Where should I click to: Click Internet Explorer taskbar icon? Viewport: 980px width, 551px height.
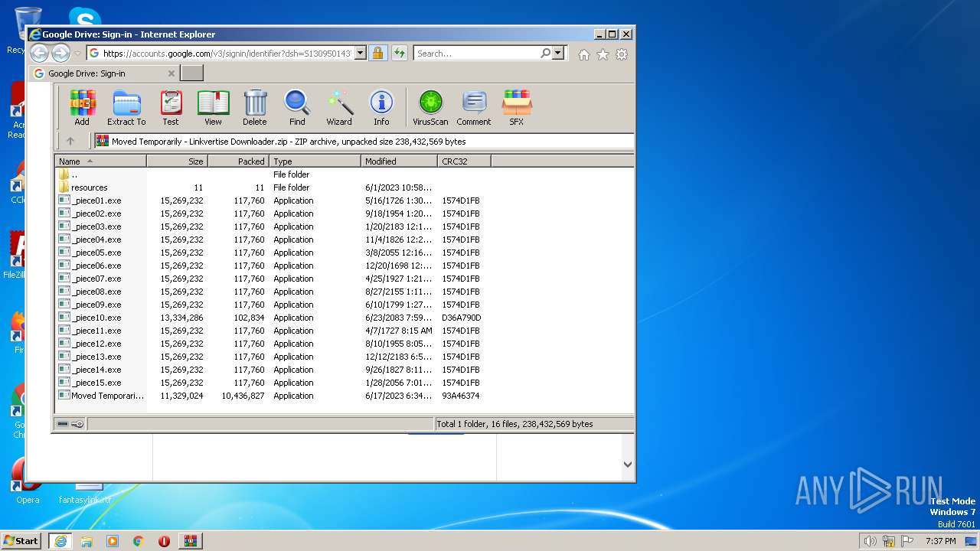60,541
